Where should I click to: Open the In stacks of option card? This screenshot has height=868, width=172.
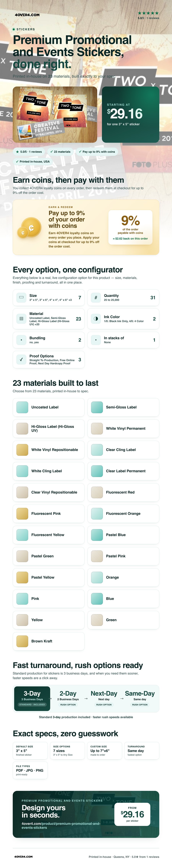click(x=123, y=340)
